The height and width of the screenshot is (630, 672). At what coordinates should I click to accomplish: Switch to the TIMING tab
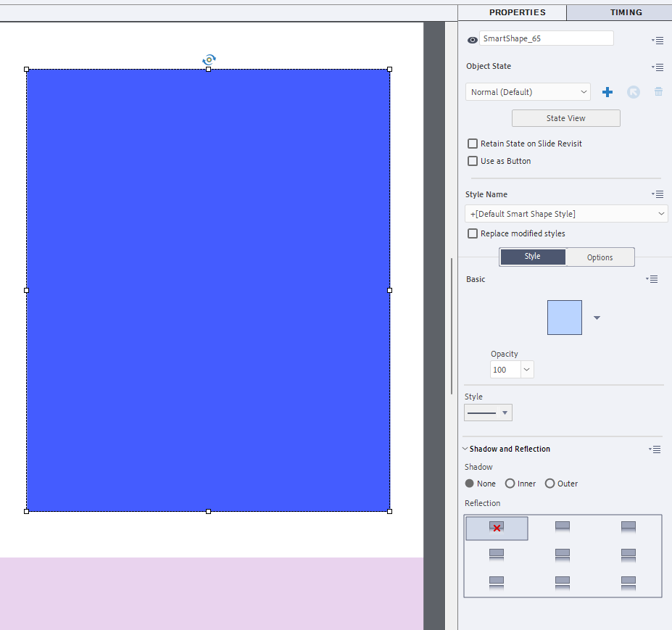[x=625, y=12]
